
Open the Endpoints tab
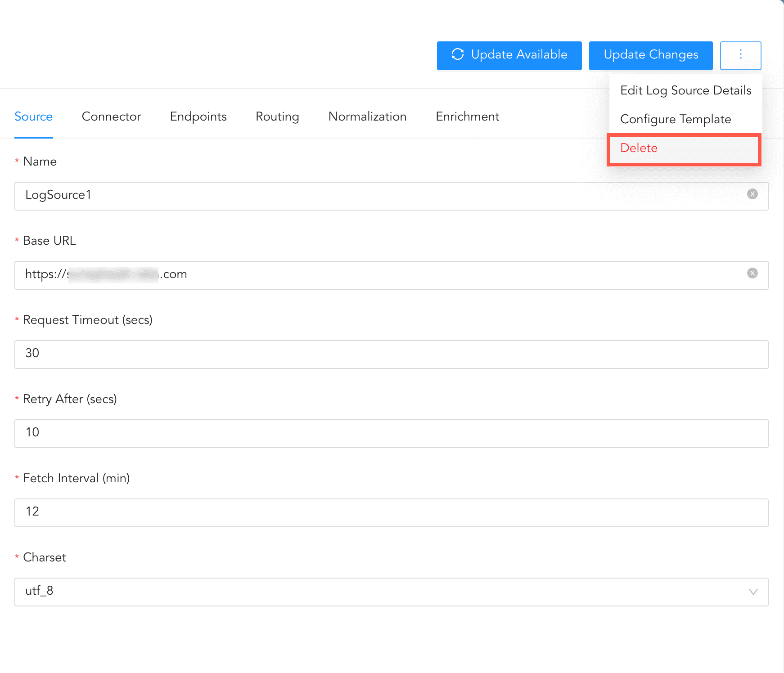(x=198, y=117)
